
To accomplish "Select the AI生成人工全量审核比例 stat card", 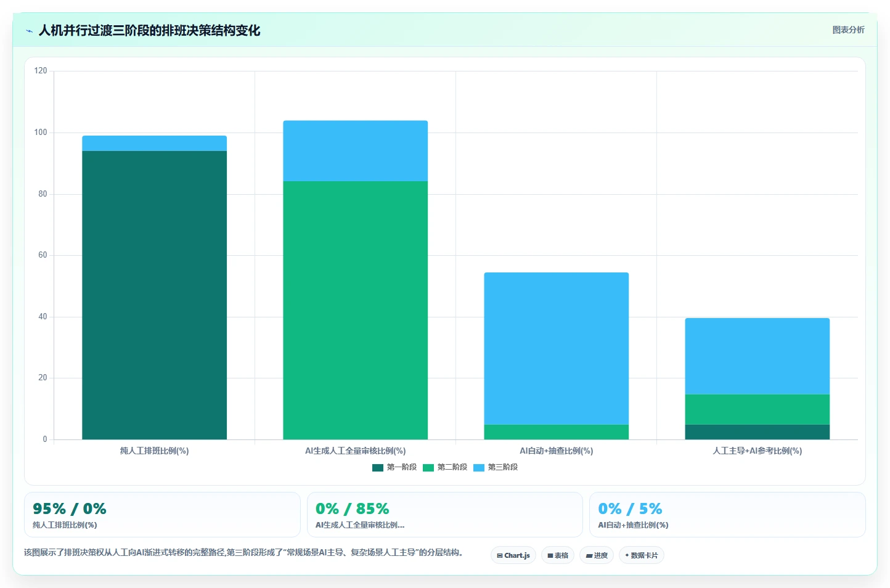I will click(444, 515).
